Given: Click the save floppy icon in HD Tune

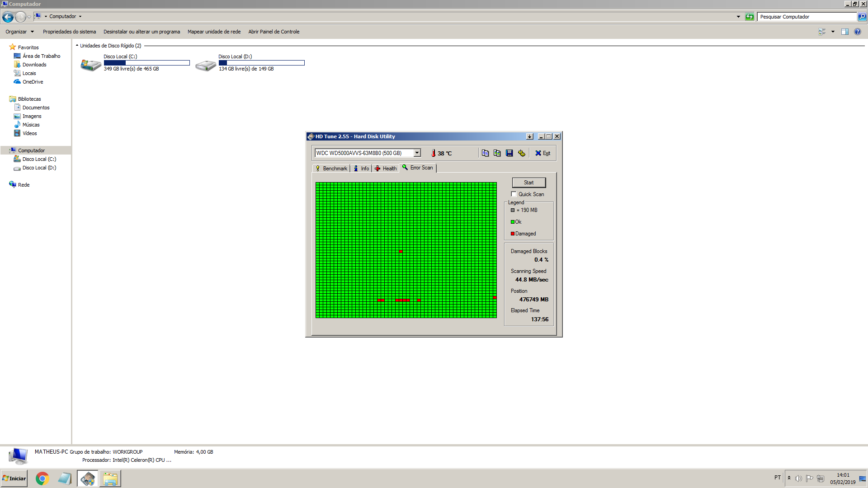Looking at the screenshot, I should (x=509, y=153).
